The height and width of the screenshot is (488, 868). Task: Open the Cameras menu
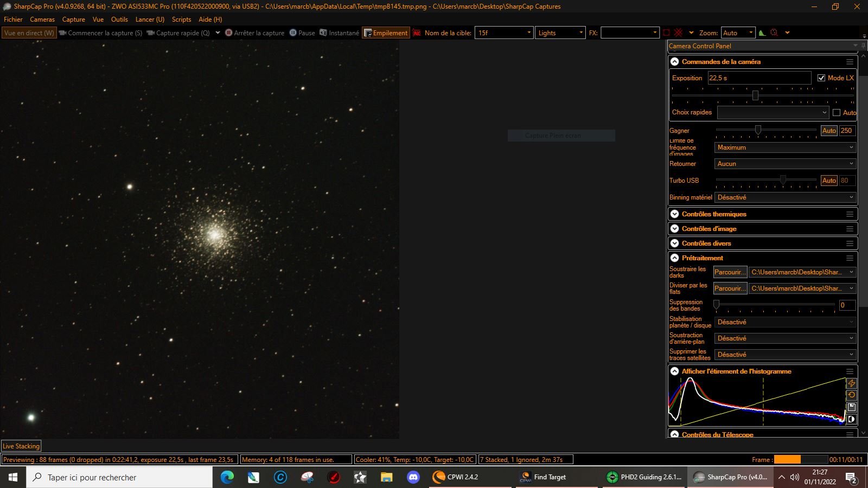click(x=42, y=20)
